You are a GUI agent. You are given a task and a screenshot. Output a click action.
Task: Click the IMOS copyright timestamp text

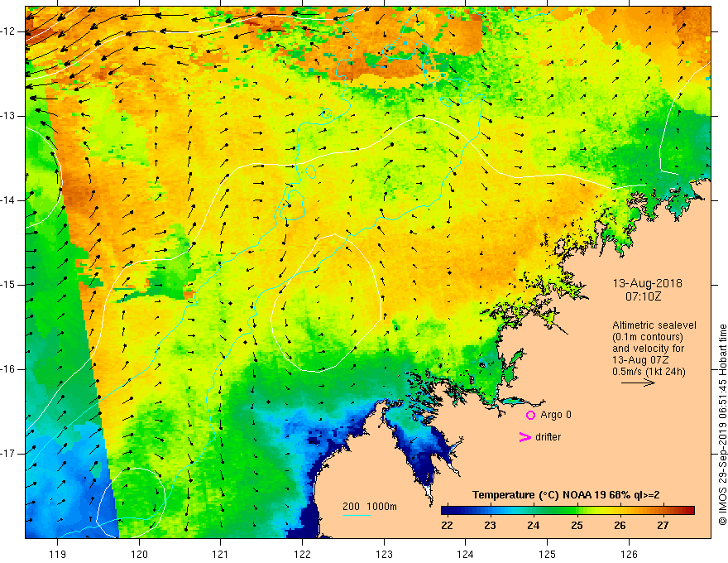(722, 425)
